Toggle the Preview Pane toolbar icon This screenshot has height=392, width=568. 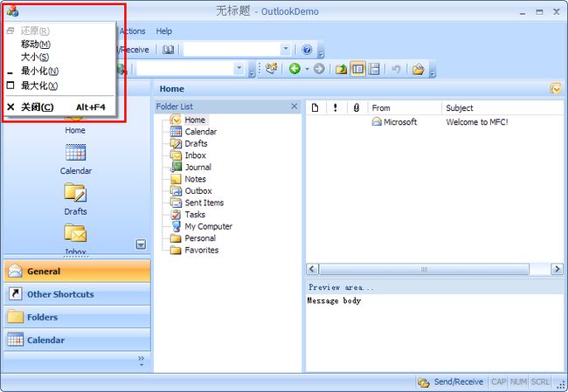374,68
